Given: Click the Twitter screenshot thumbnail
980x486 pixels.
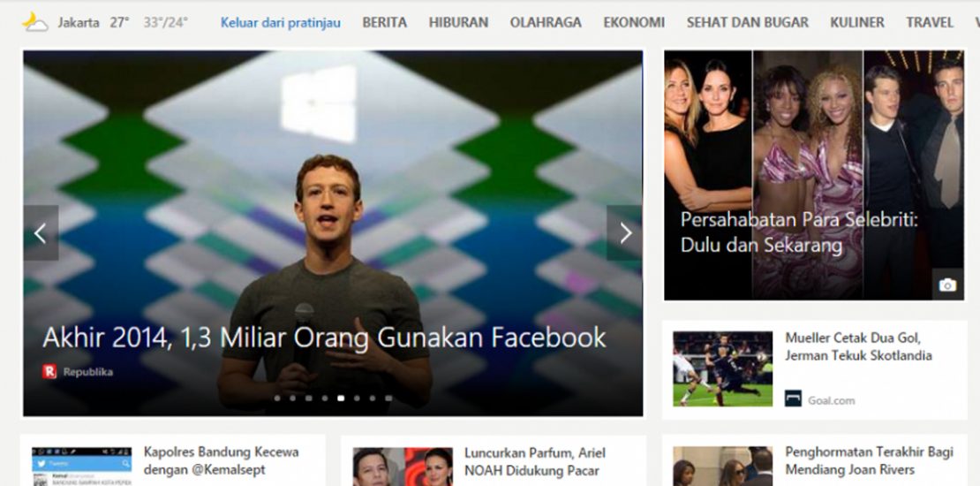Looking at the screenshot, I should point(82,466).
